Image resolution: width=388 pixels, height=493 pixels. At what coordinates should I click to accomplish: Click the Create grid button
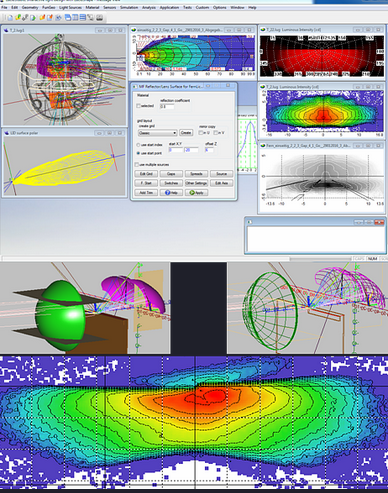pos(186,133)
